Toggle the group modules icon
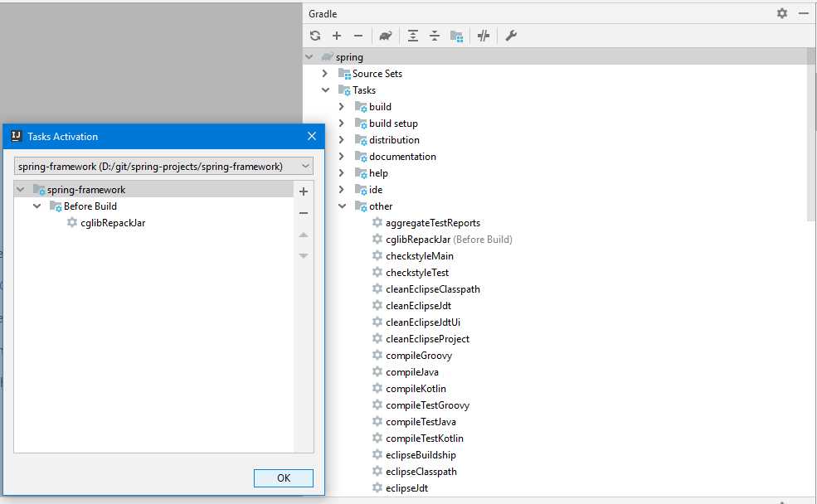Image resolution: width=817 pixels, height=504 pixels. [457, 36]
